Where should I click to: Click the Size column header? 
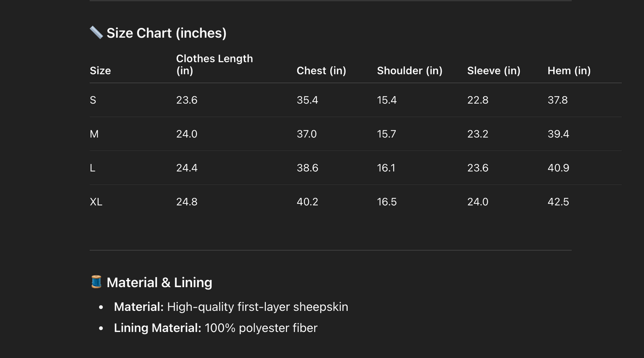(100, 70)
